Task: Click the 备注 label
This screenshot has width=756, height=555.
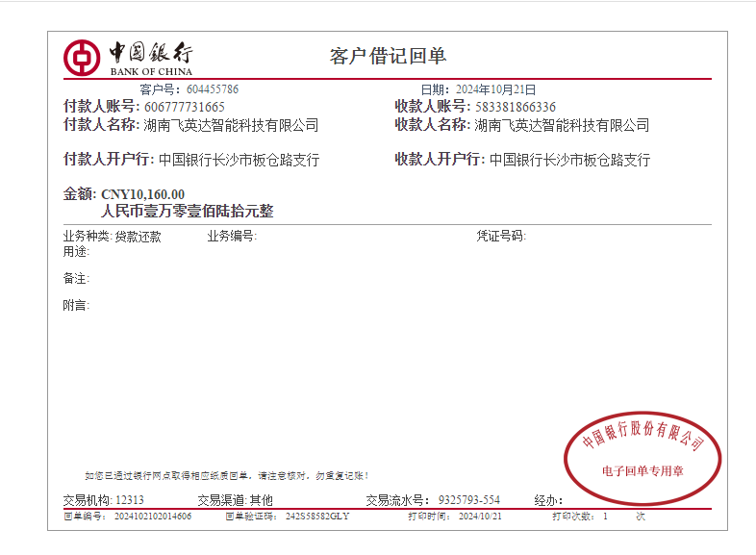Action: pos(76,278)
